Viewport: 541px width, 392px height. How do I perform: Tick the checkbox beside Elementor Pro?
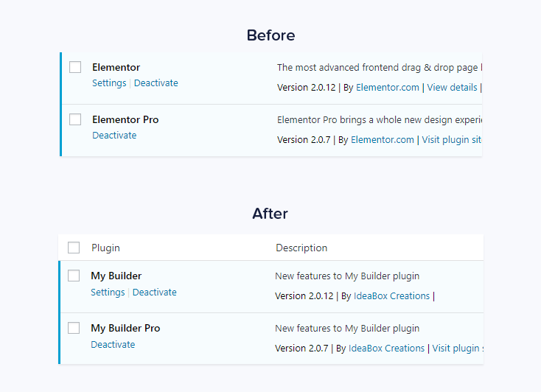pos(75,119)
